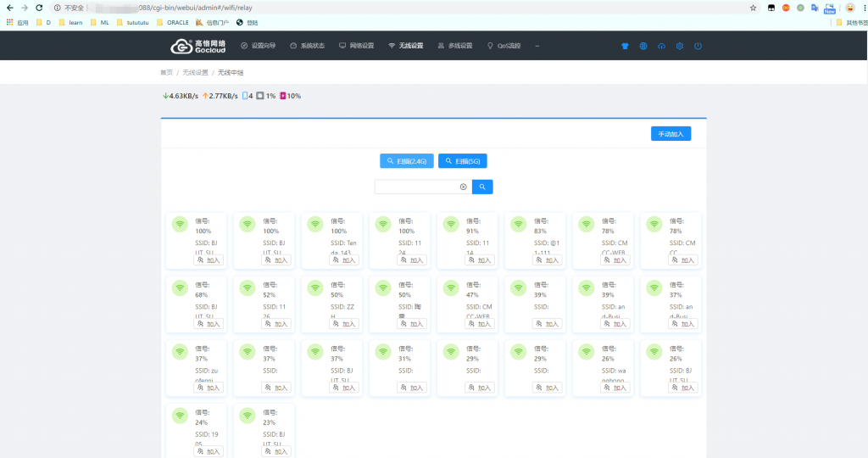Open the ML bookmark folder
Viewport: 868px width, 458px height.
point(100,23)
